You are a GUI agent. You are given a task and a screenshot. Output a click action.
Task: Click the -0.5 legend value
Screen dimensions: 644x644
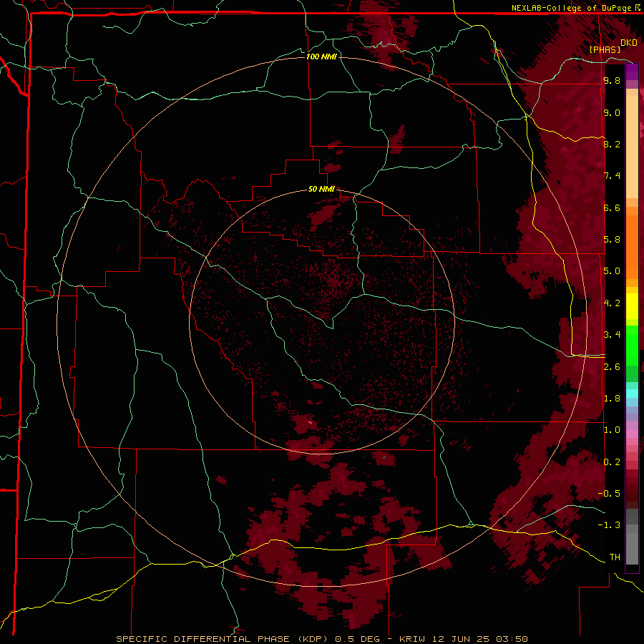(609, 494)
